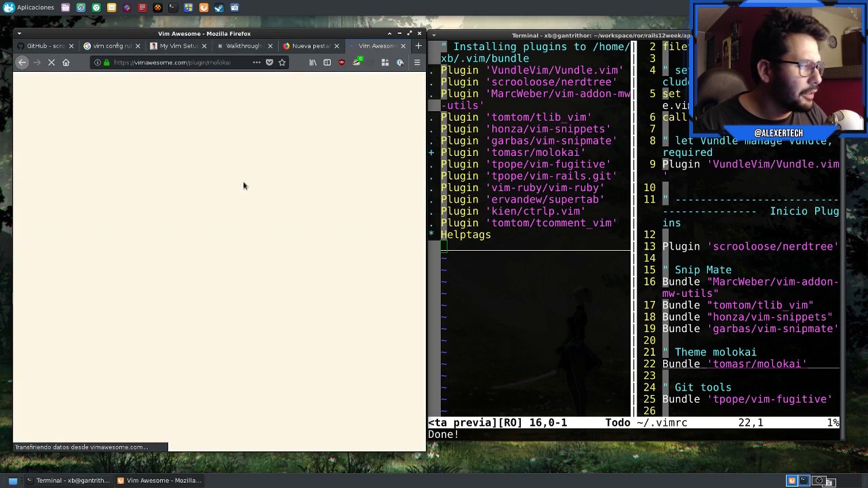Stop loading the page
This screenshot has height=488, width=868.
click(51, 62)
